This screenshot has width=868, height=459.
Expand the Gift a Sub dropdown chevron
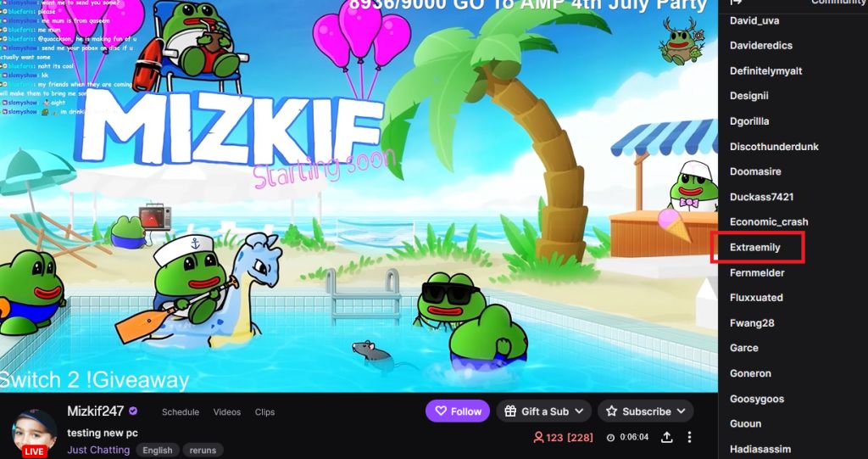click(x=579, y=411)
